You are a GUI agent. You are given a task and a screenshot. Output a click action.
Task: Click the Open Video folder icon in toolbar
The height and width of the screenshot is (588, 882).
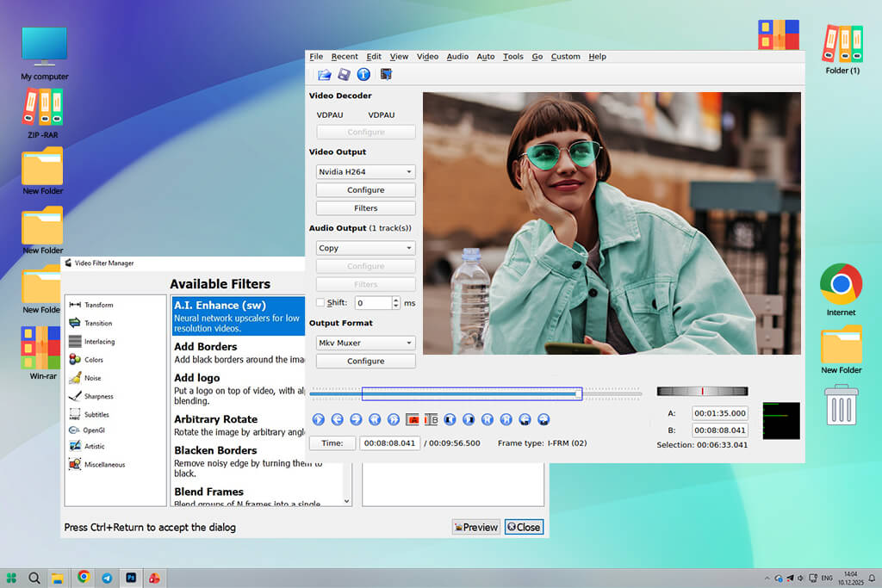point(324,74)
